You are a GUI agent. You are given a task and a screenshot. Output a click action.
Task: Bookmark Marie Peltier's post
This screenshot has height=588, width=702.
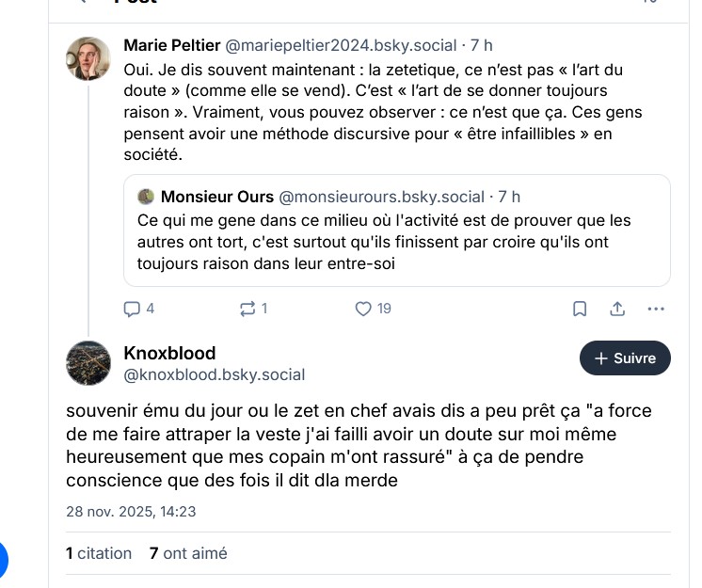[581, 309]
